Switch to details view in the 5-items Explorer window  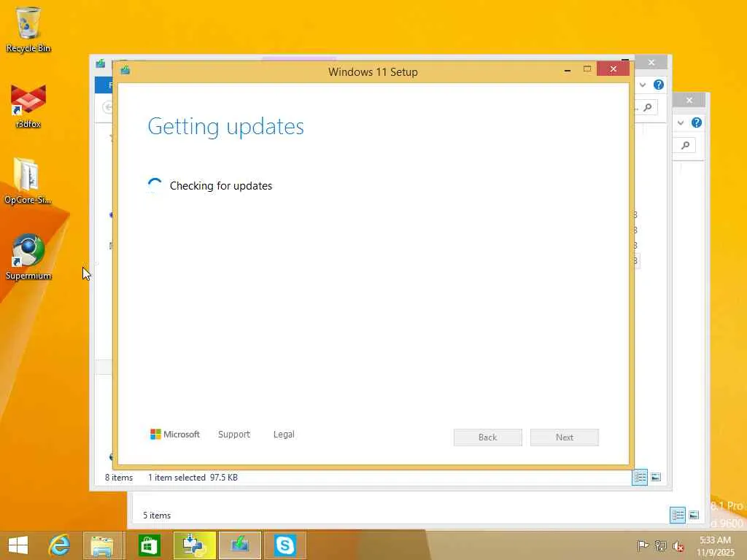click(678, 515)
